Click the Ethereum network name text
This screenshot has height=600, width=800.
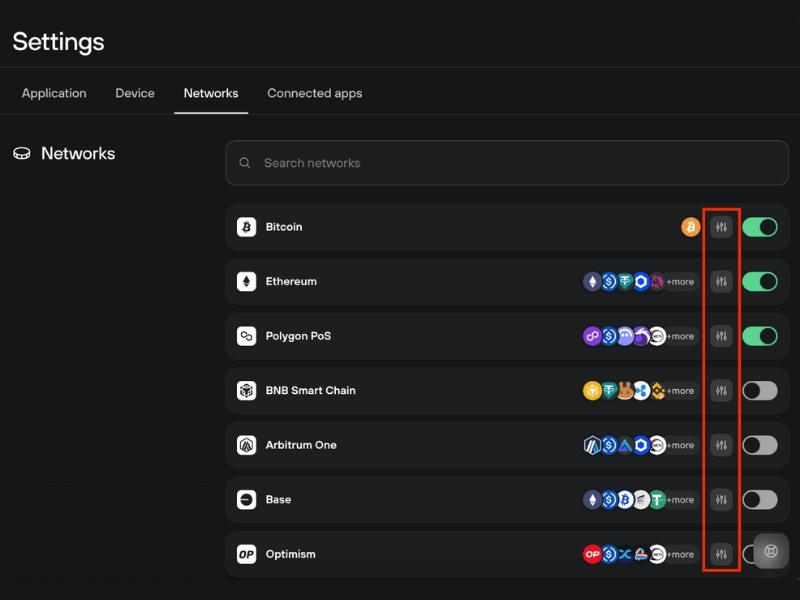click(291, 282)
